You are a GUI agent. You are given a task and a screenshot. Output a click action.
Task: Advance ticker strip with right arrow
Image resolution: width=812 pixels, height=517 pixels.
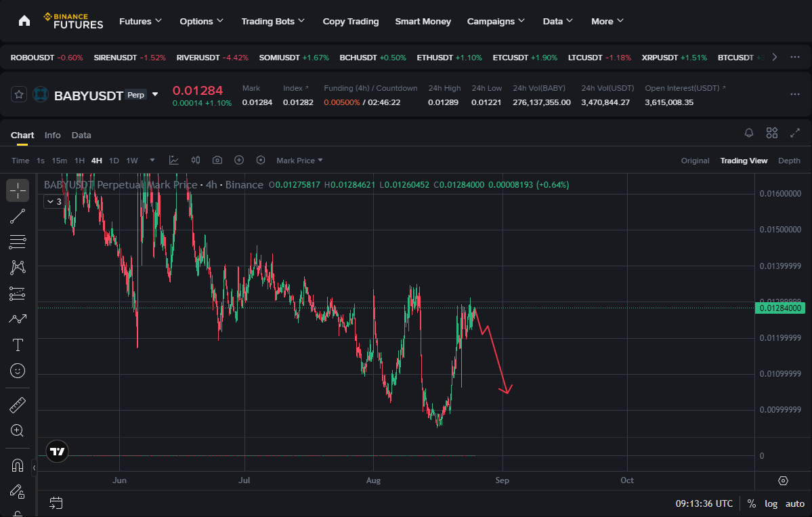(x=775, y=57)
